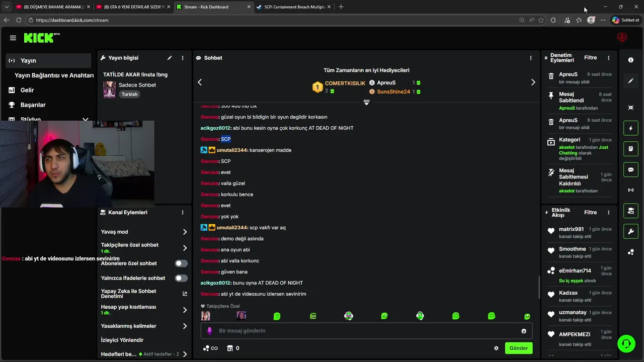Click the Turkish language tag
This screenshot has height=362, width=644.
(x=129, y=94)
